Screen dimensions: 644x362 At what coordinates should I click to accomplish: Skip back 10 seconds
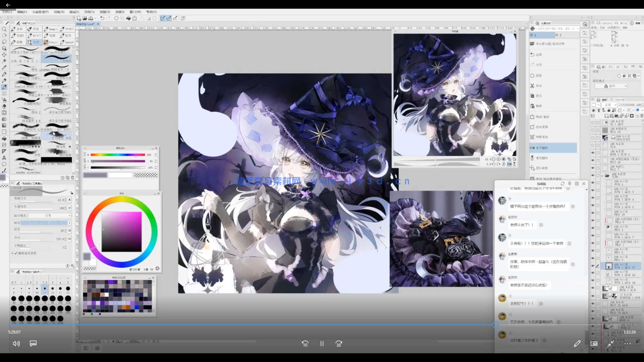click(305, 344)
